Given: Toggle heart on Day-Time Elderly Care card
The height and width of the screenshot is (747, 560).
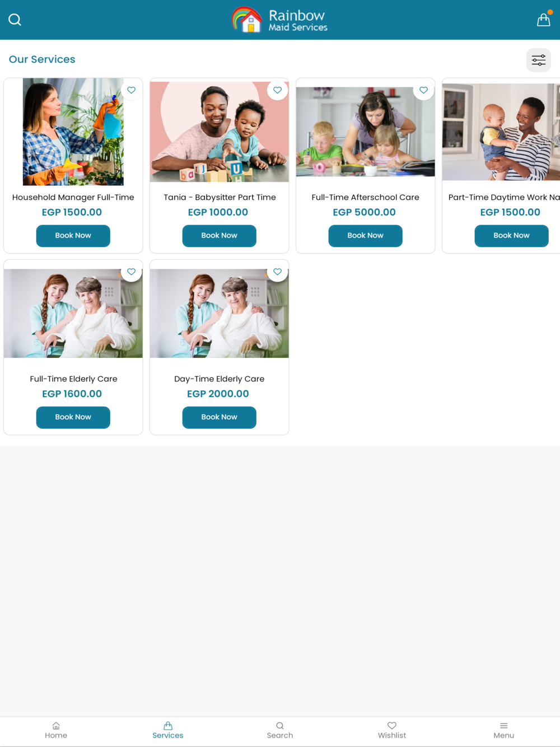Looking at the screenshot, I should coord(277,272).
